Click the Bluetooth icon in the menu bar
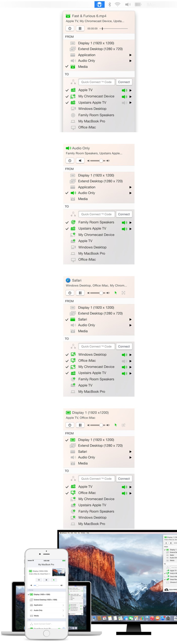The width and height of the screenshot is (177, 644). (109, 4)
